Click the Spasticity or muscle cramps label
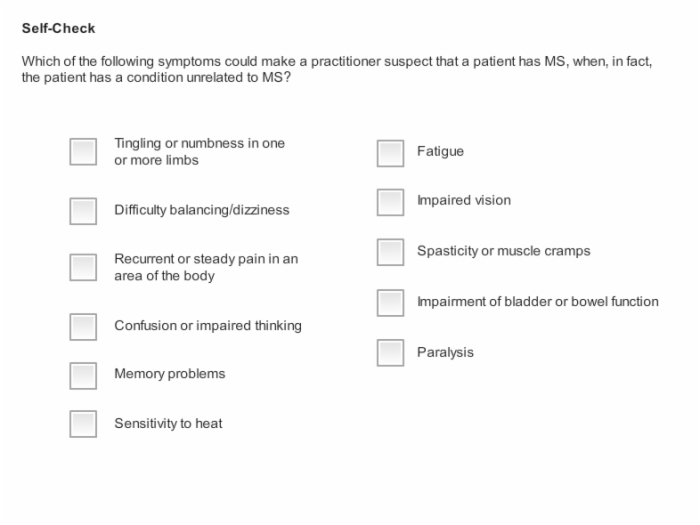 click(504, 251)
